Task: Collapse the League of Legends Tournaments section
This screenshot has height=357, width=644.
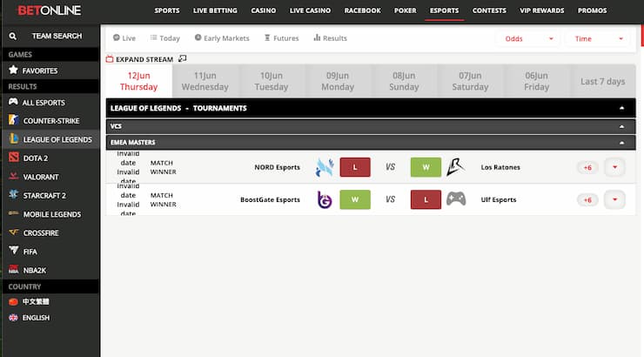Action: coord(621,108)
